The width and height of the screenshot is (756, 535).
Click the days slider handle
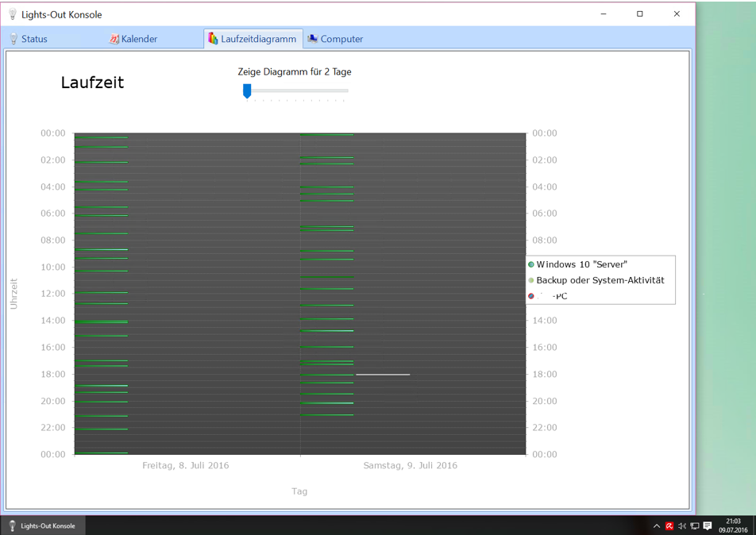247,91
